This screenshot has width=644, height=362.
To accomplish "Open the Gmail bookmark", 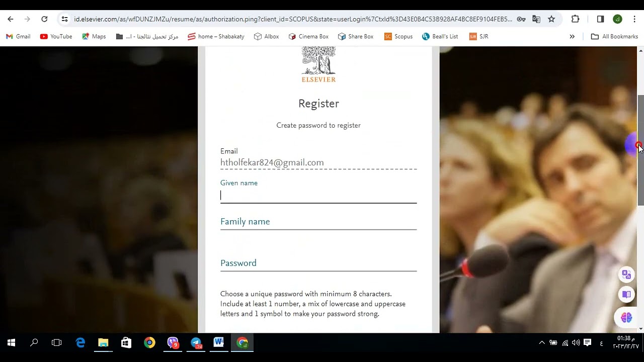I will (x=18, y=36).
